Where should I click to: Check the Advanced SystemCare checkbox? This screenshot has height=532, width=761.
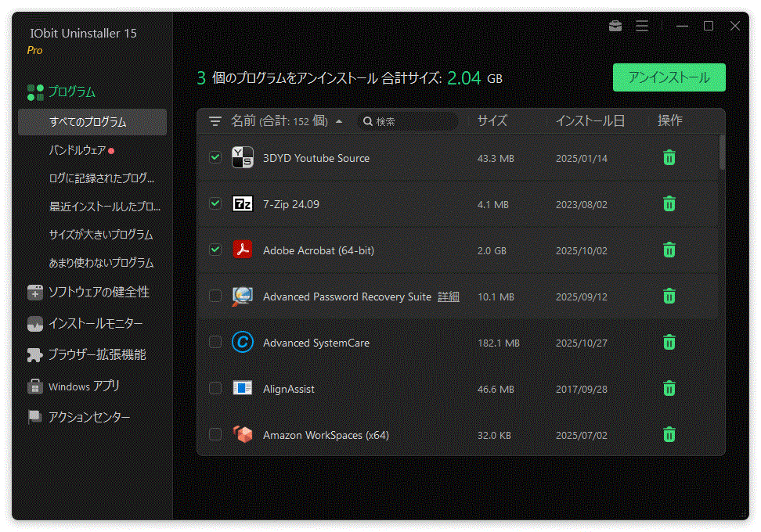[215, 343]
